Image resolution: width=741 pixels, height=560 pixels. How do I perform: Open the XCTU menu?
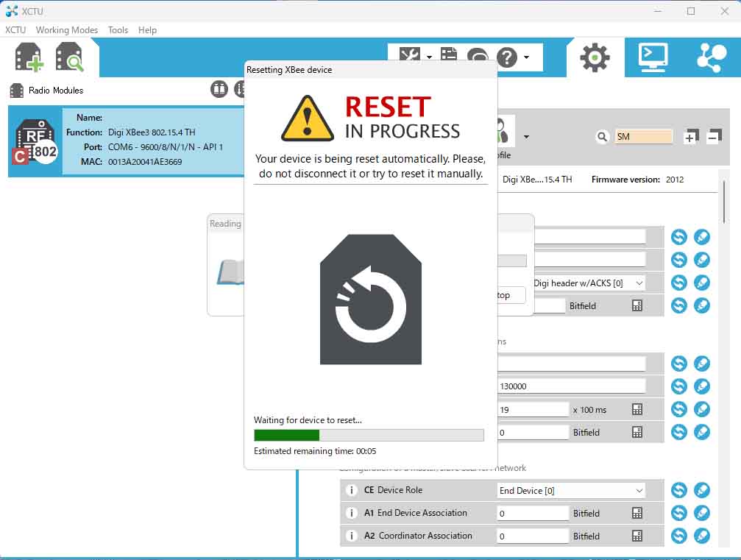click(15, 29)
